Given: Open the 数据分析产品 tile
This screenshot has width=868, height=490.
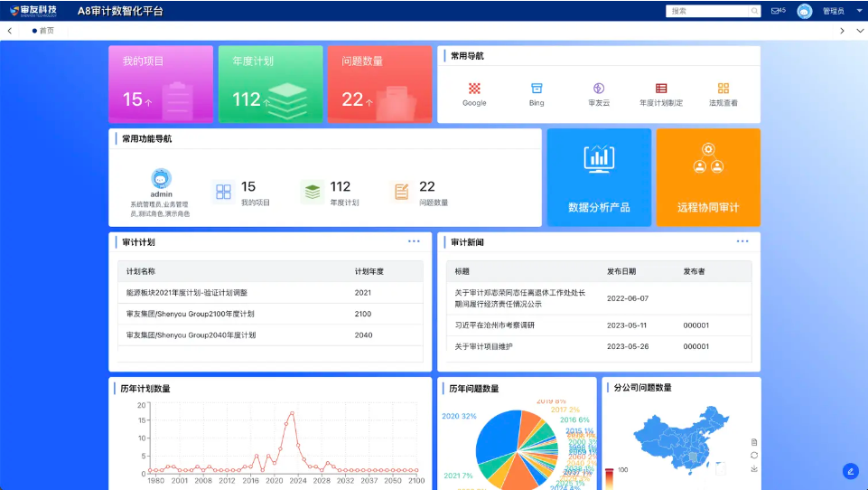Looking at the screenshot, I should 599,177.
